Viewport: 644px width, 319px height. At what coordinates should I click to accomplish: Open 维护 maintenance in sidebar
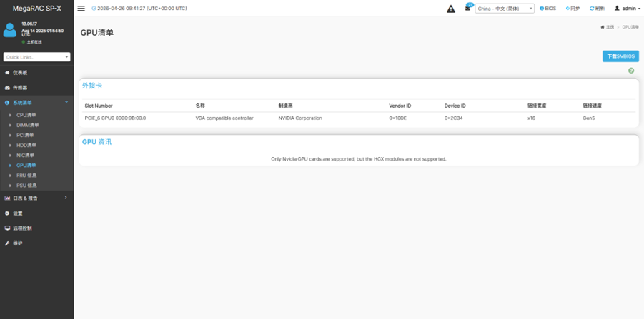tap(36, 243)
